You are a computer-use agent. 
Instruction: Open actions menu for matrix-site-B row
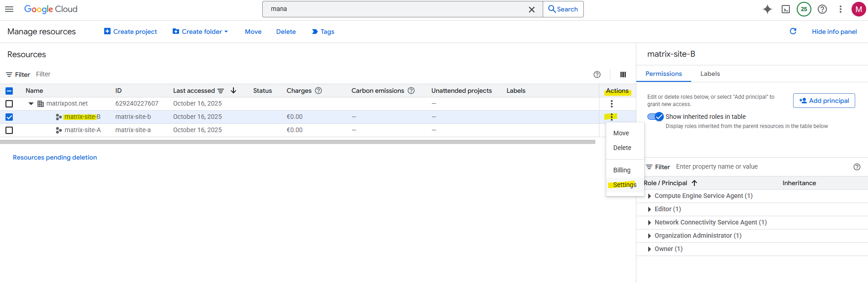pyautogui.click(x=612, y=117)
